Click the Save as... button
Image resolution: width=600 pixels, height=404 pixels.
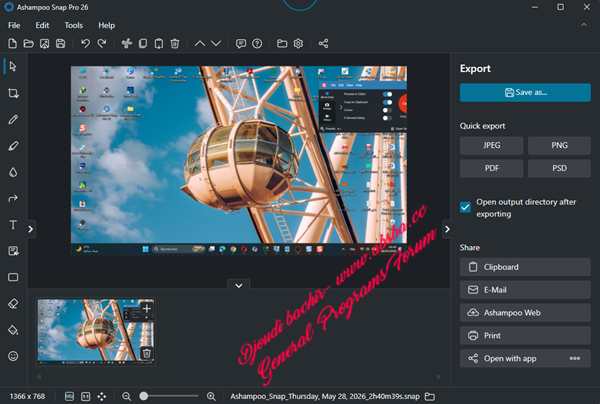tap(525, 93)
